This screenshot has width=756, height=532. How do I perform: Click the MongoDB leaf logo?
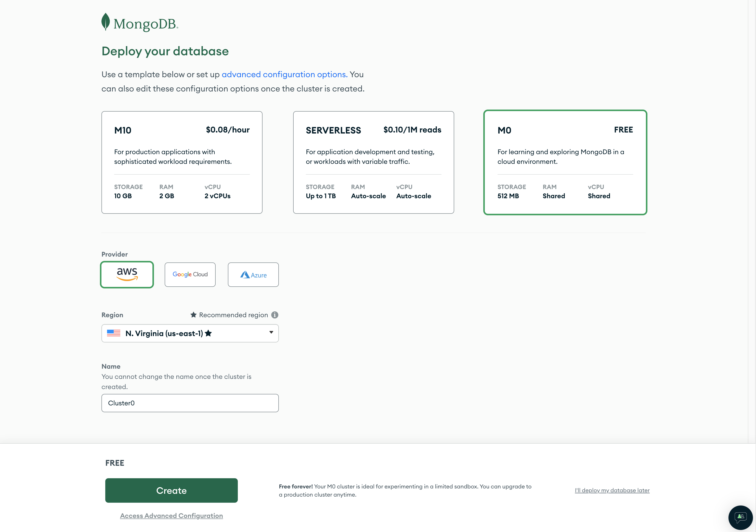(105, 22)
